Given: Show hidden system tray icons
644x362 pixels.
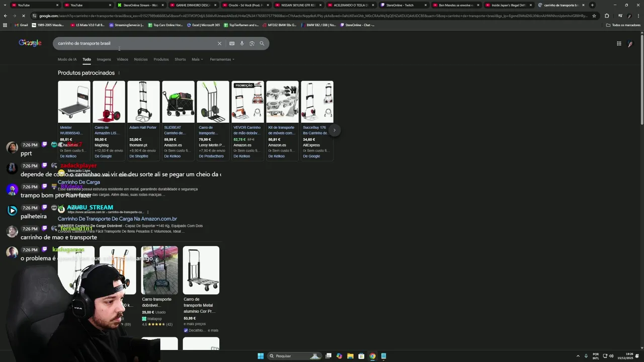Looking at the screenshot, I should [x=578, y=356].
